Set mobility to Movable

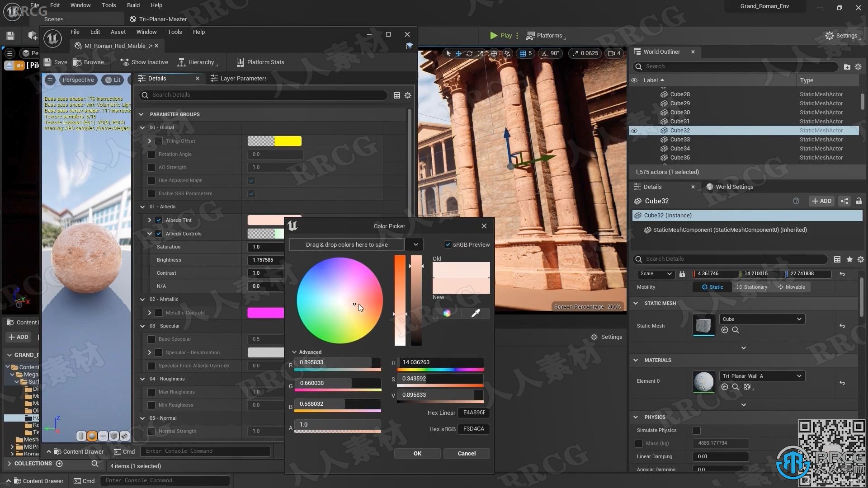792,287
